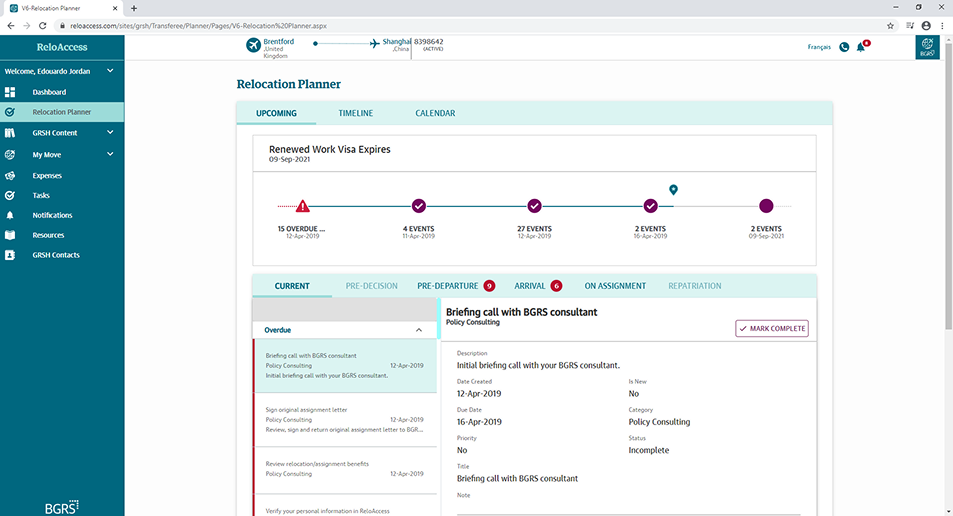Close the V6-Relocation Planner browser tab

[x=115, y=9]
